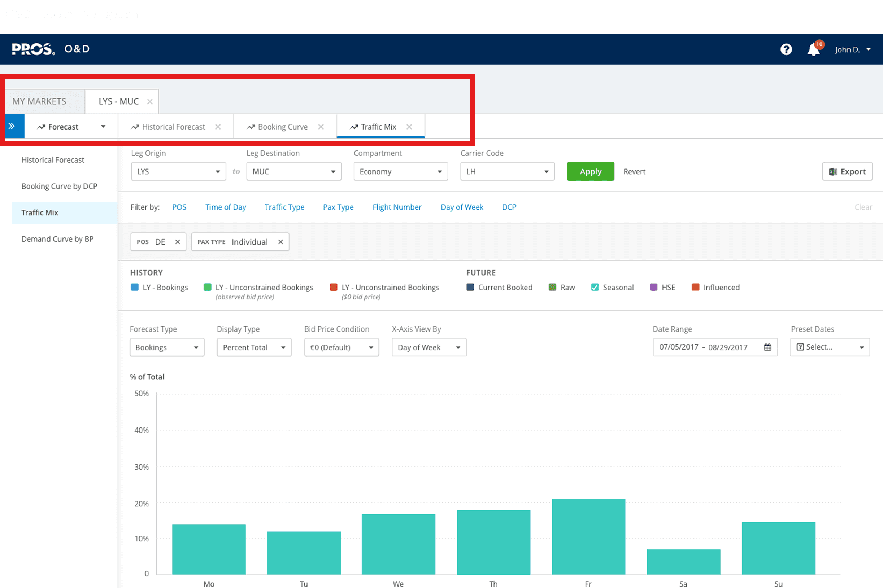The image size is (883, 588).
Task: Select Demand Curve by BP in sidebar
Action: point(57,239)
